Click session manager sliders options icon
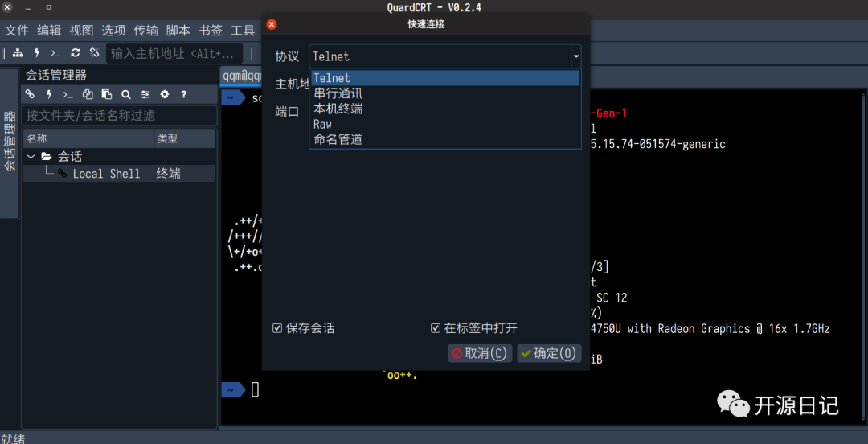Image resolution: width=868 pixels, height=444 pixels. [x=145, y=94]
